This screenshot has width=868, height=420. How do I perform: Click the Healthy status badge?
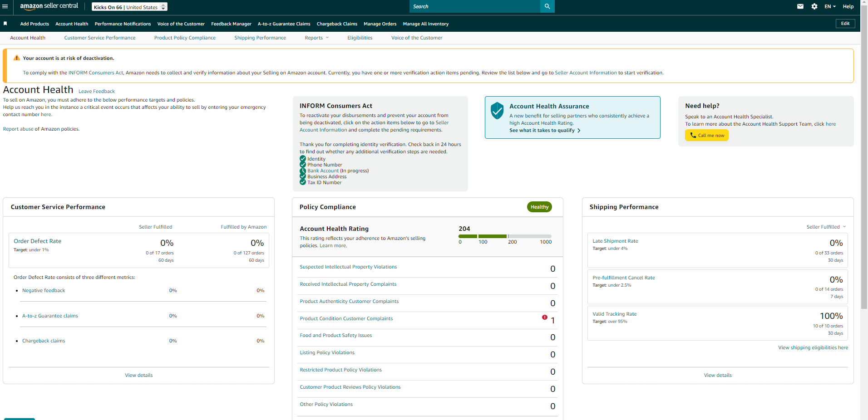click(x=539, y=207)
